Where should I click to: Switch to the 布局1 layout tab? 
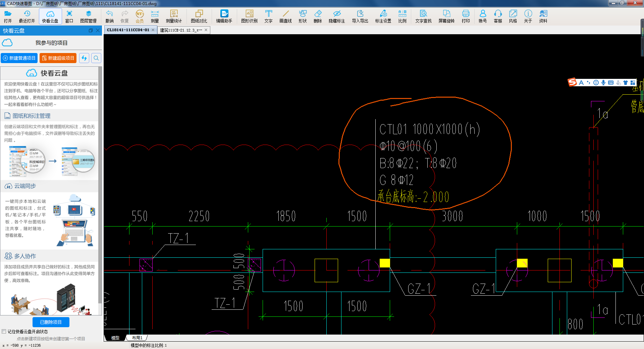tap(137, 338)
